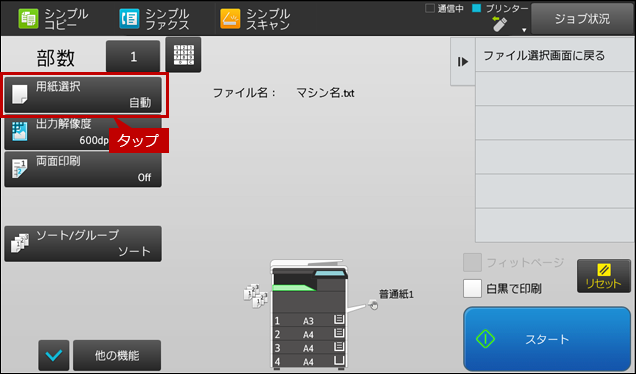This screenshot has width=636, height=374.
Task: Tap the blue スタート button
Action: (547, 339)
